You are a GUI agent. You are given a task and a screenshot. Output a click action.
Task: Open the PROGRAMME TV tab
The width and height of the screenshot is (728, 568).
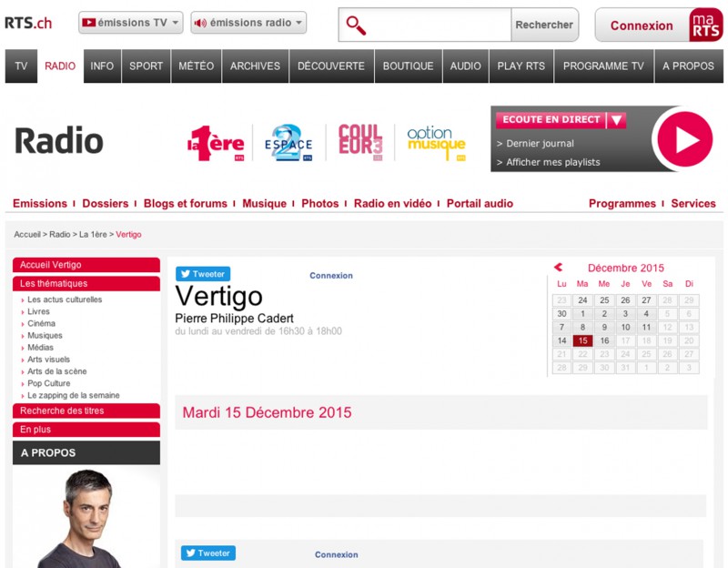coord(603,66)
